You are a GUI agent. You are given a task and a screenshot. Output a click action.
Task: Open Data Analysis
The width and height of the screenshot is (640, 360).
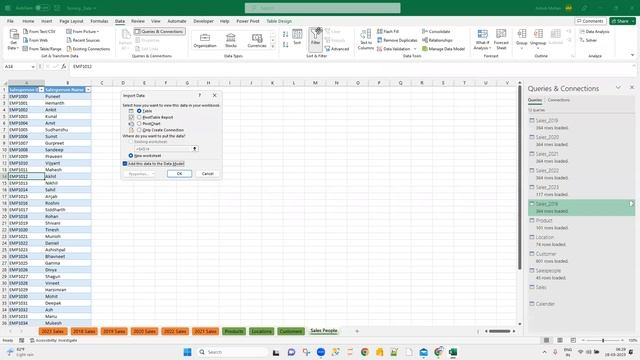pyautogui.click(x=594, y=31)
